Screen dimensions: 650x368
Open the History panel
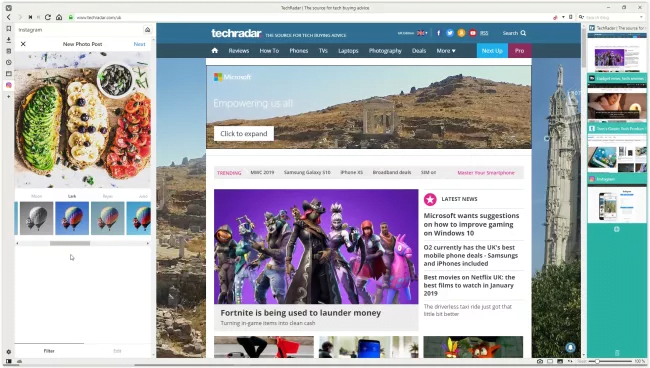coord(9,62)
